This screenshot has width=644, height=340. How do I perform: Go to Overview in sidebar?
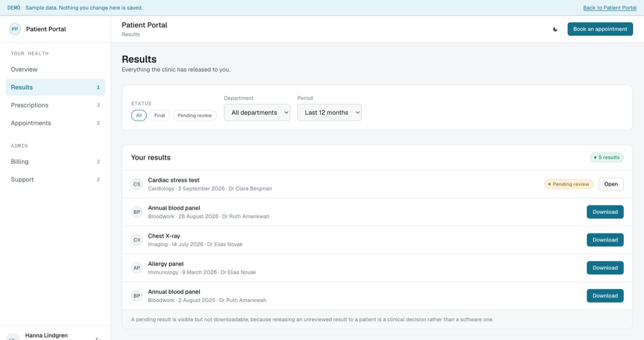pos(55,70)
